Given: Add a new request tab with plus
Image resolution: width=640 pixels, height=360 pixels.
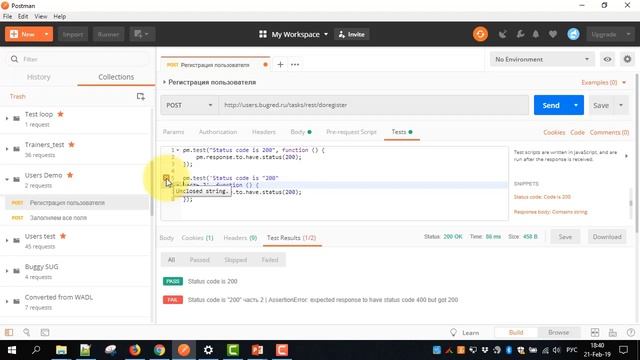Looking at the screenshot, I should coord(280,64).
